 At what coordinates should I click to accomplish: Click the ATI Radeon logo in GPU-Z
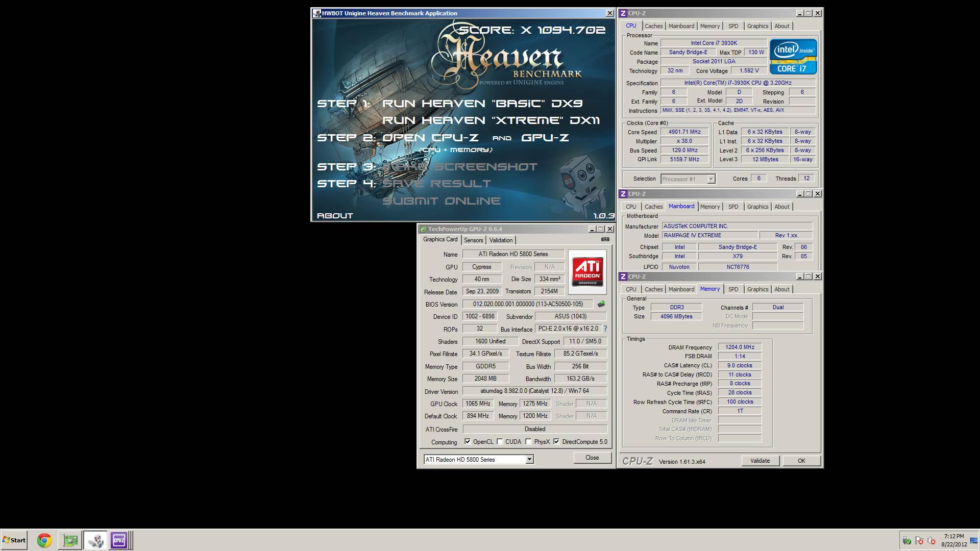coord(587,272)
